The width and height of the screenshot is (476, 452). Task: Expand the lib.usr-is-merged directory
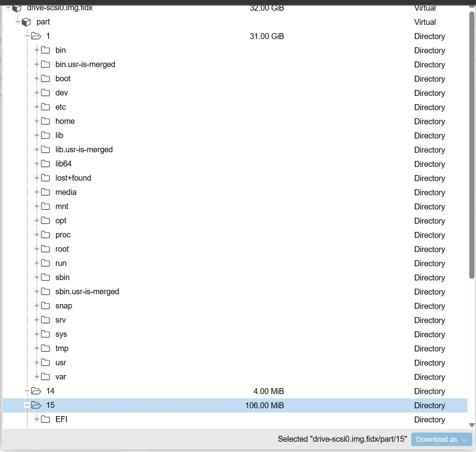coord(37,149)
